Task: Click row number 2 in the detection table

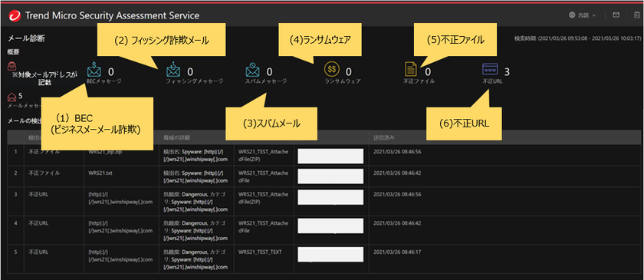Action: pos(15,173)
